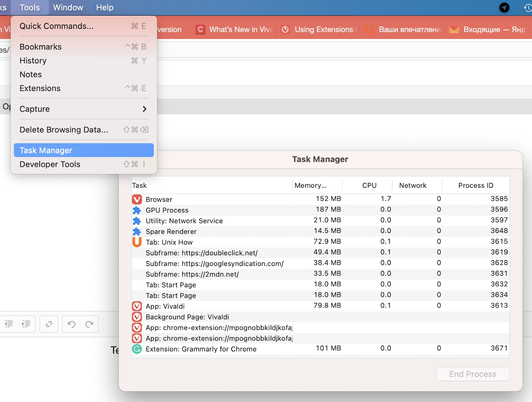Viewport: 532px width, 402px height.
Task: Sort by the Task column header
Action: click(212, 185)
